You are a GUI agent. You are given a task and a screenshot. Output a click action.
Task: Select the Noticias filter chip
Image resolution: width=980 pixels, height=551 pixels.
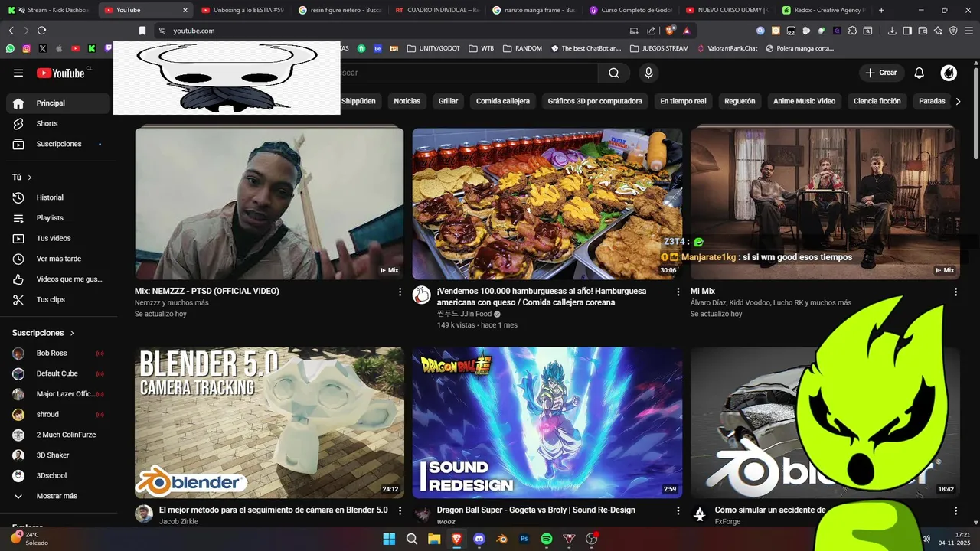(x=407, y=101)
